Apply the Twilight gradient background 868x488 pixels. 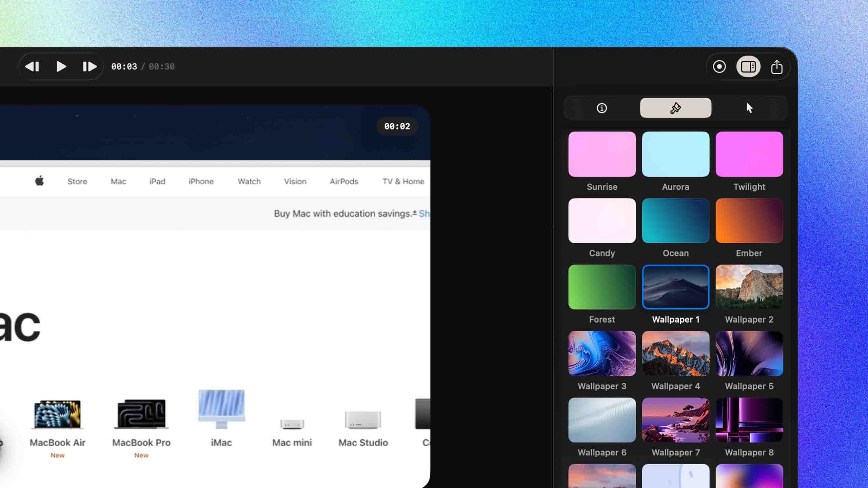point(749,154)
